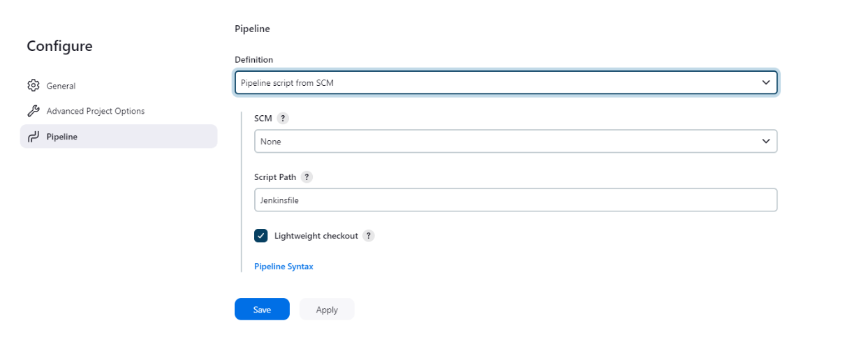Open the SCM help question mark
868x344 pixels.
click(x=283, y=119)
